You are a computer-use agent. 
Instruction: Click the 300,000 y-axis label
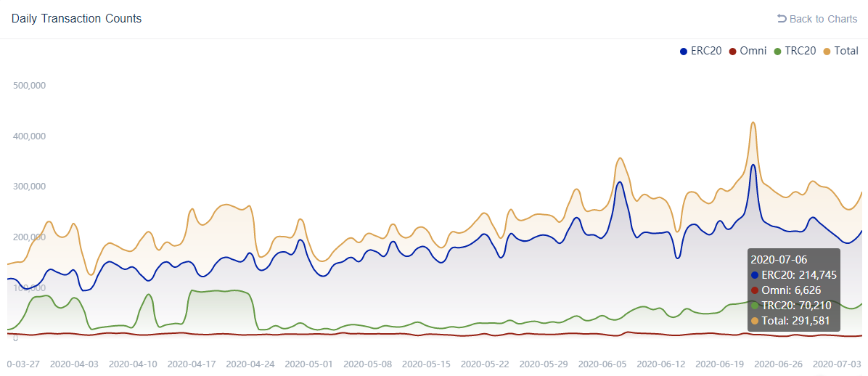click(28, 186)
